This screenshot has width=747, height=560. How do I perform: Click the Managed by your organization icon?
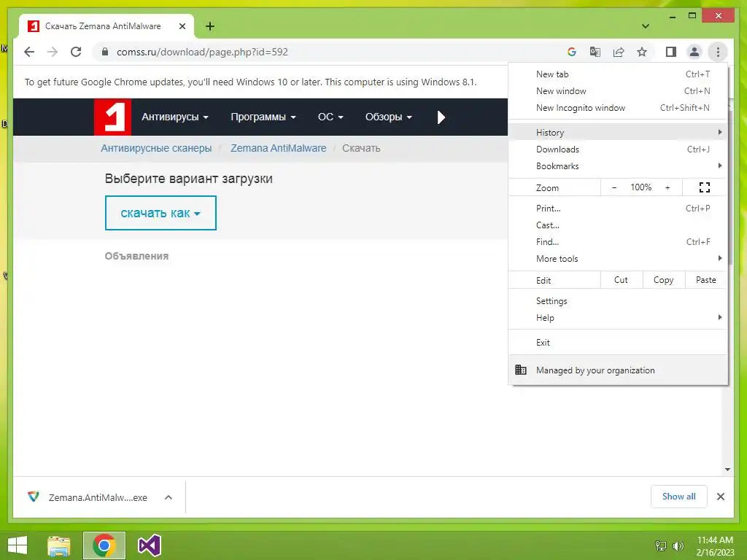[x=521, y=370]
